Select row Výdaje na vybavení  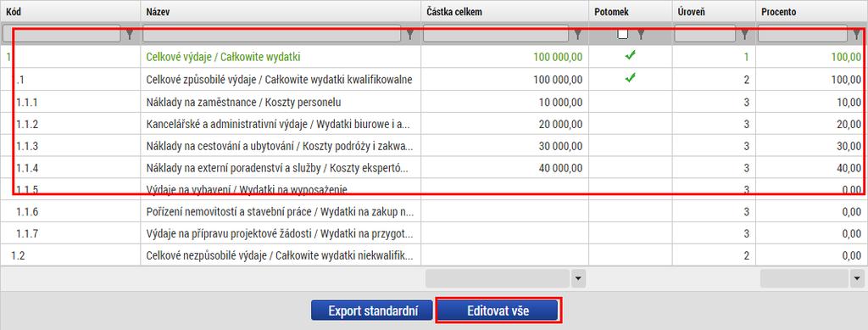(x=434, y=189)
